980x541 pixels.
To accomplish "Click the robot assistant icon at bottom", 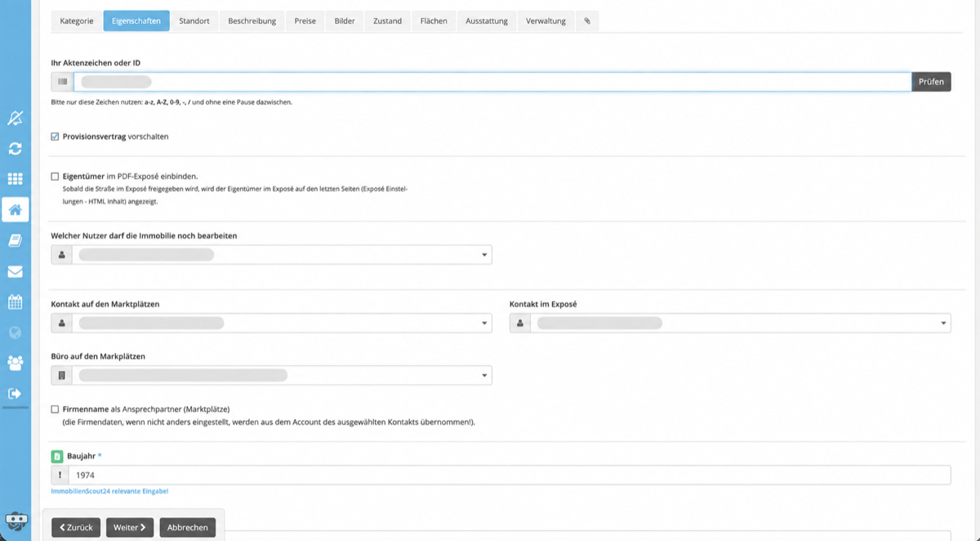I will coord(16,522).
